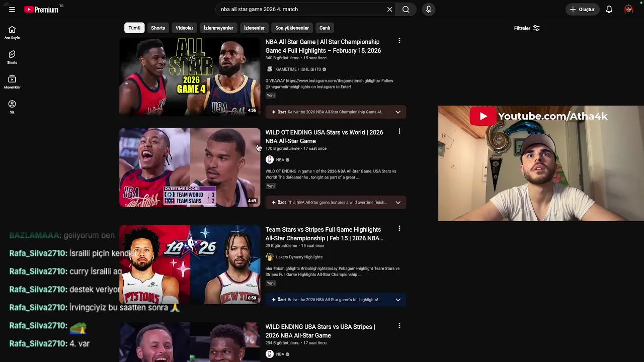The width and height of the screenshot is (644, 362).
Task: Click the Yeni badge under Game 4 highlights
Action: pyautogui.click(x=271, y=96)
